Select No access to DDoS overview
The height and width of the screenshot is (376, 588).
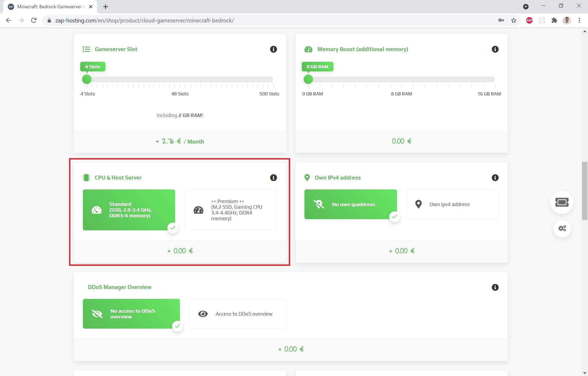pos(131,314)
